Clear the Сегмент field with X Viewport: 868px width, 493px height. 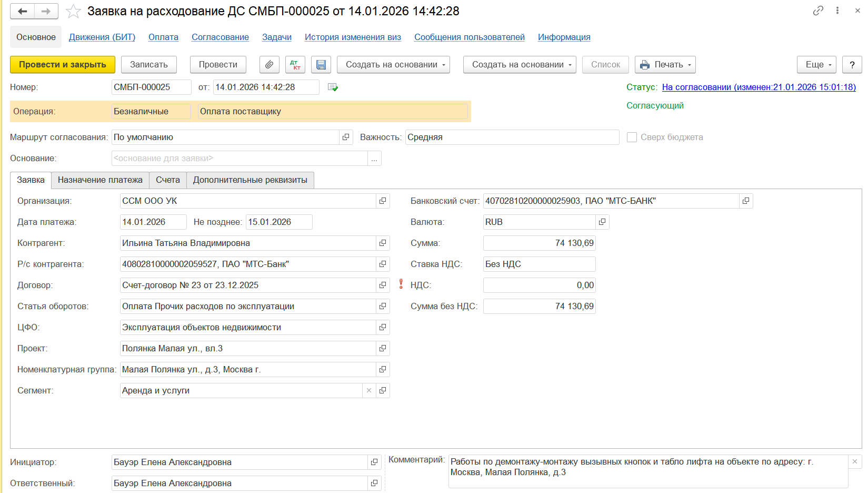[x=369, y=391]
